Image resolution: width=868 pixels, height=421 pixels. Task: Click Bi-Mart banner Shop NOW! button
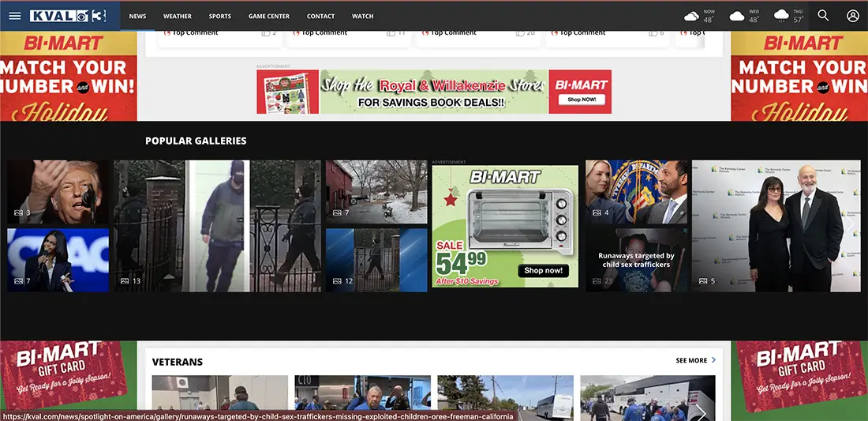(x=581, y=100)
